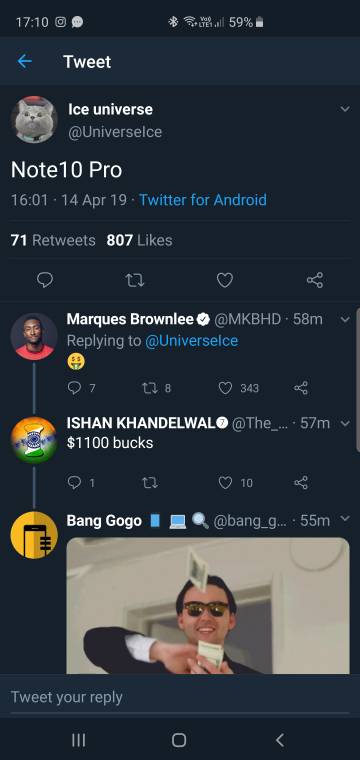Retweet the Ice universe tweet
Screen dimensions: 360x760
click(x=135, y=280)
